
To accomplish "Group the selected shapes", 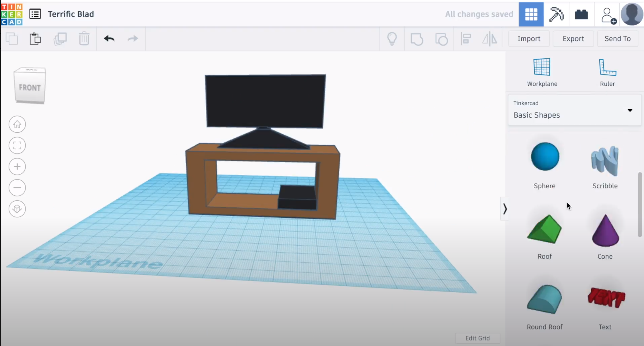I will (x=417, y=39).
